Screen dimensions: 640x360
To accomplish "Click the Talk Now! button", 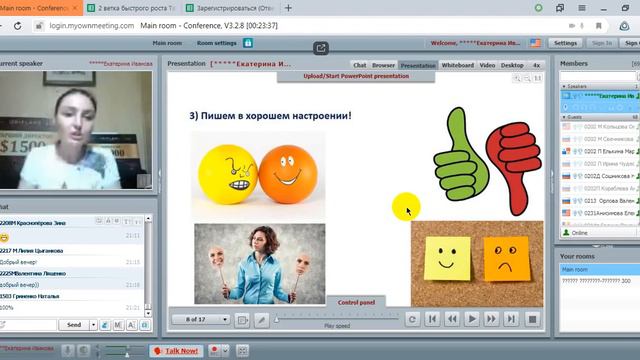I will tap(176, 351).
